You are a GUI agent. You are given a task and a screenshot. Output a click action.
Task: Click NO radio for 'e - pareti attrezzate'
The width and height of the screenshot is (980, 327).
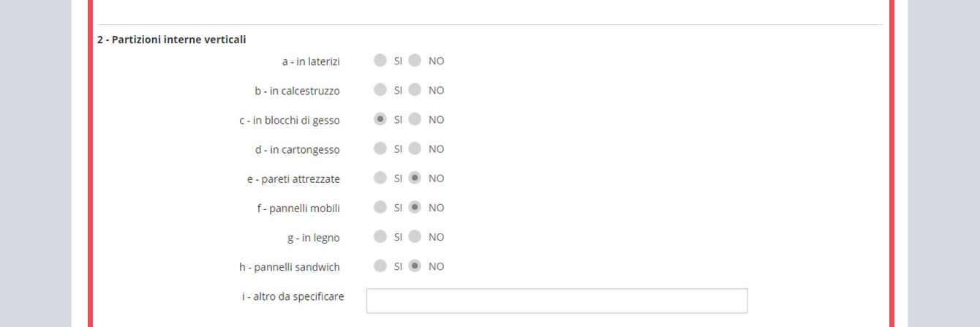click(415, 178)
